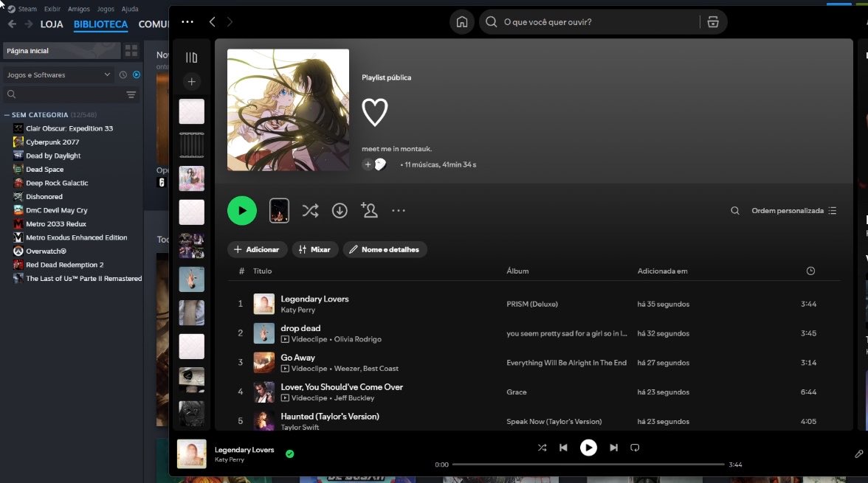Toggle shuffle in player bar
Screen dimensions: 868x483
click(542, 448)
